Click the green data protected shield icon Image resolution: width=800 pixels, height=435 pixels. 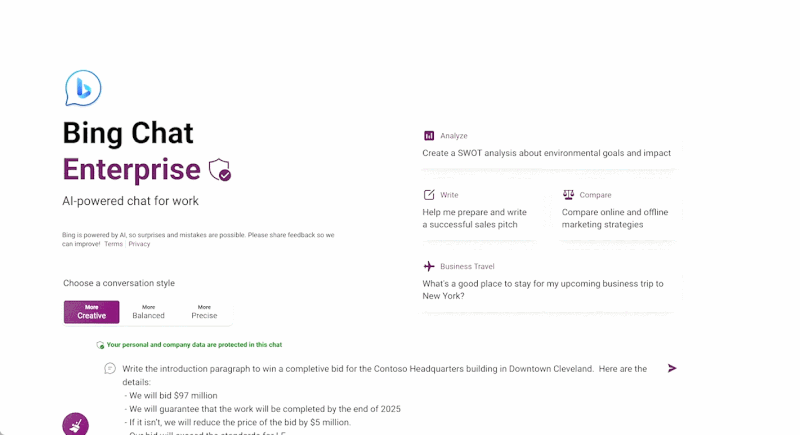pos(100,345)
